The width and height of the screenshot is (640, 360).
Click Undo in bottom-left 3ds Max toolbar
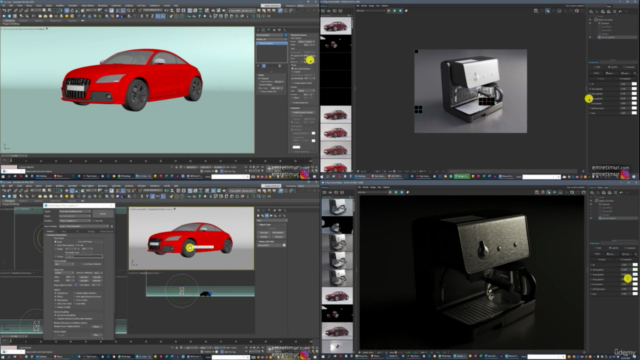point(4,191)
